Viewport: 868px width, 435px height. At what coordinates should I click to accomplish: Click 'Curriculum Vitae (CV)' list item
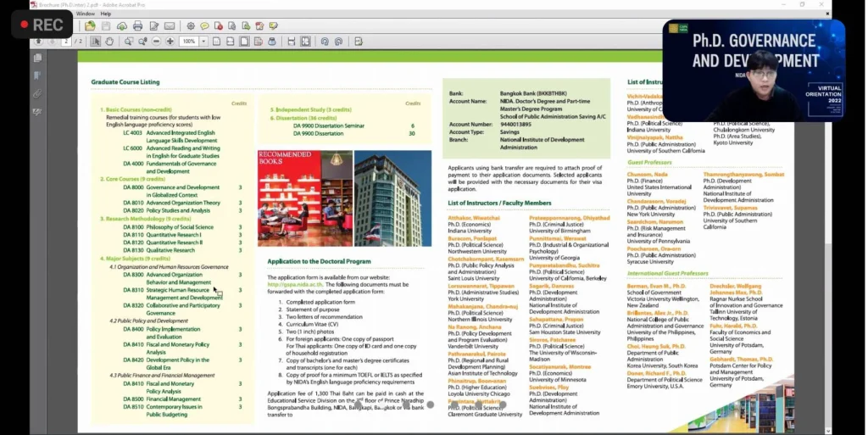pos(309,324)
